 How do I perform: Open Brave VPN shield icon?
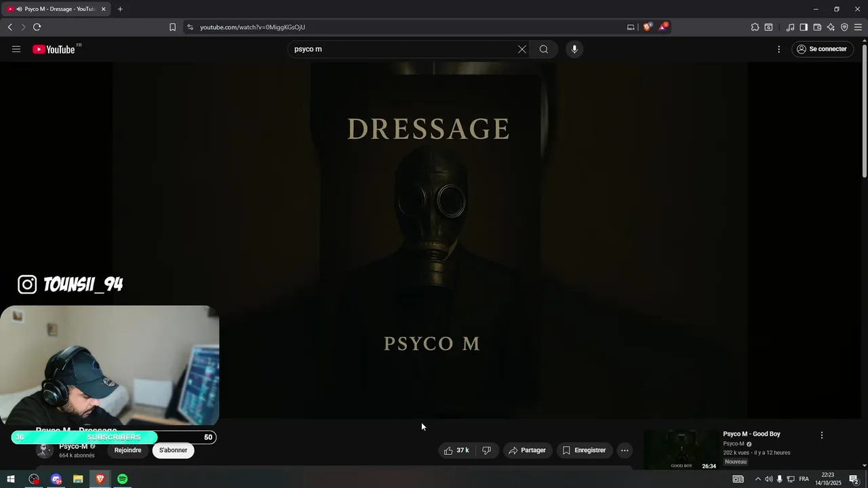click(844, 27)
